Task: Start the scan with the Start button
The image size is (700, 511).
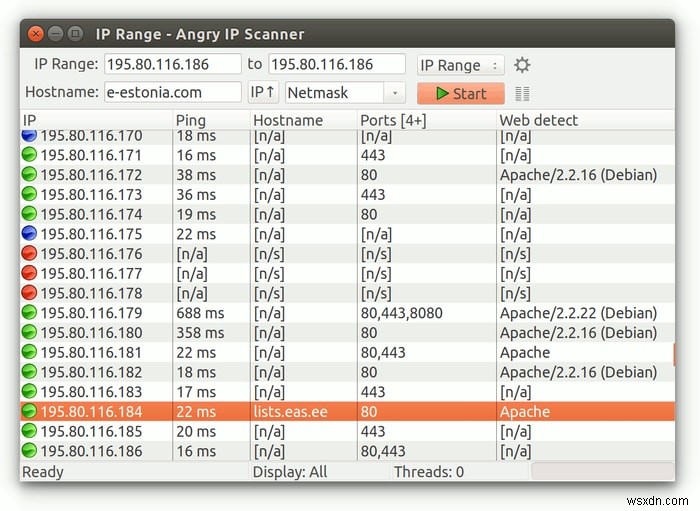Action: (x=461, y=93)
